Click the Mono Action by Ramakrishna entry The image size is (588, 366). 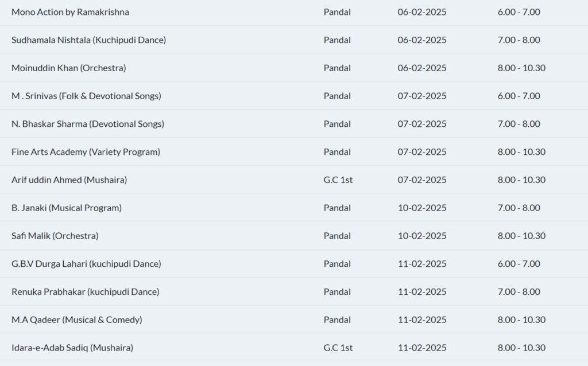pos(70,12)
